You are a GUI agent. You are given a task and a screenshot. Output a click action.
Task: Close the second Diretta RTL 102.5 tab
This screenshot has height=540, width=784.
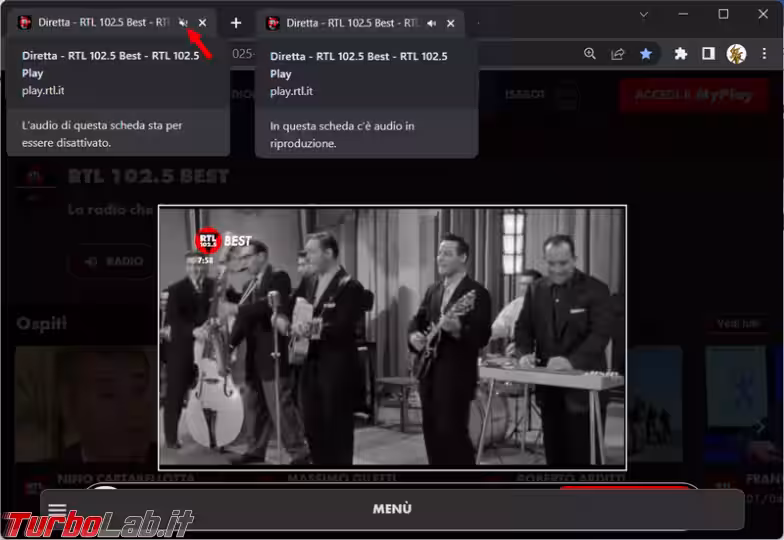(450, 24)
